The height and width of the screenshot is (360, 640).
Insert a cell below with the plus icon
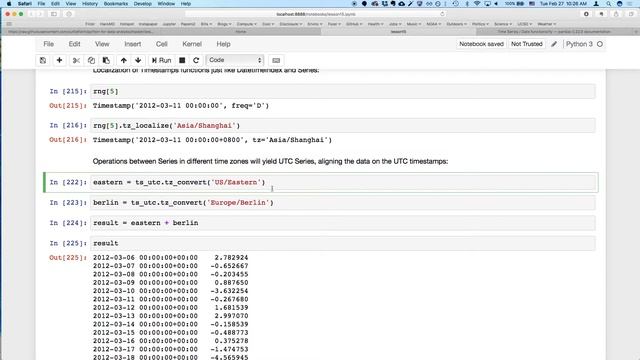[59, 60]
